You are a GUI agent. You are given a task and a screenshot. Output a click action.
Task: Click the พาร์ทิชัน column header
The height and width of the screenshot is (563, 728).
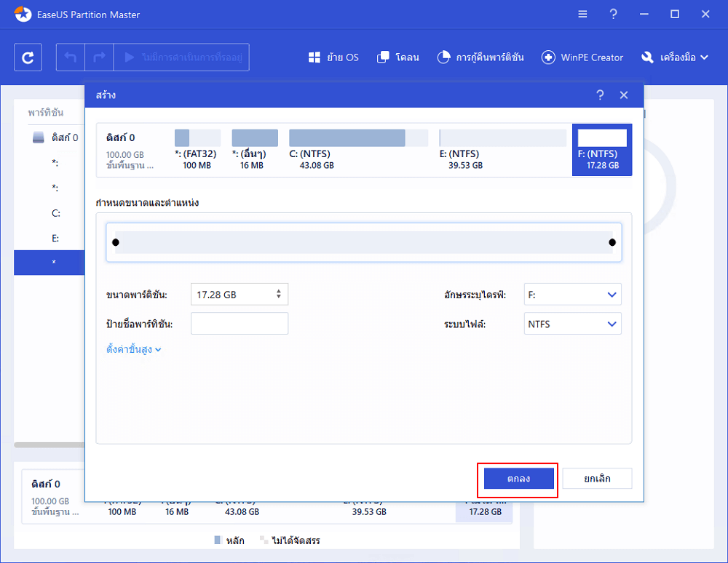45,113
